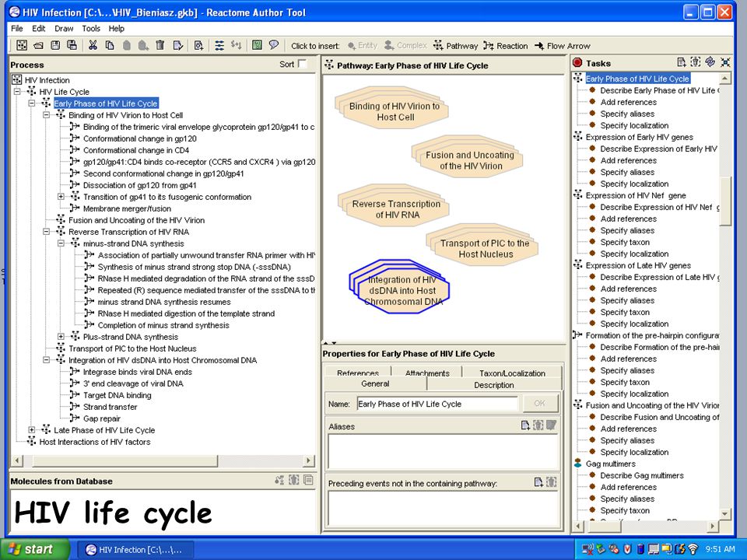This screenshot has width=747, height=560.
Task: Click the Open project folder icon
Action: tap(39, 45)
